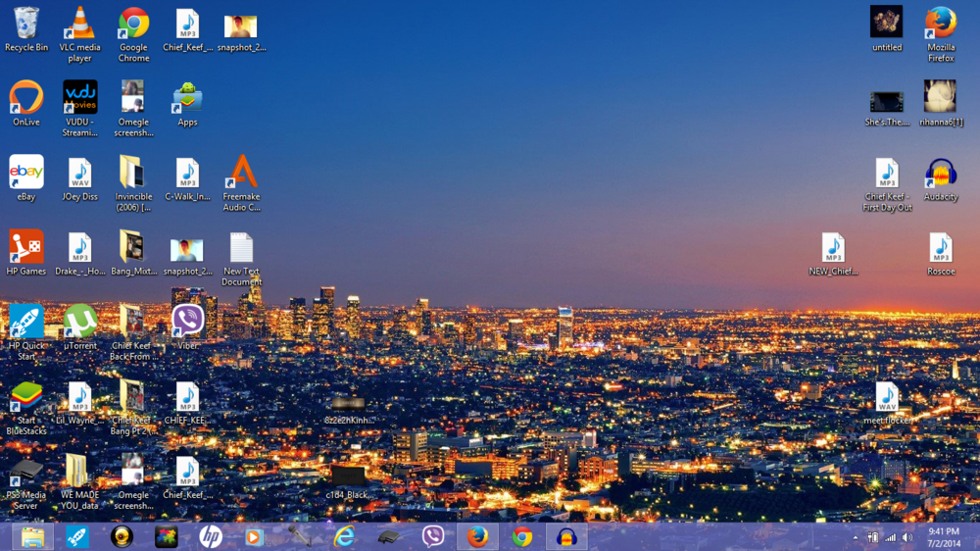
Task: Select the eBay desktop shortcut
Action: click(26, 177)
